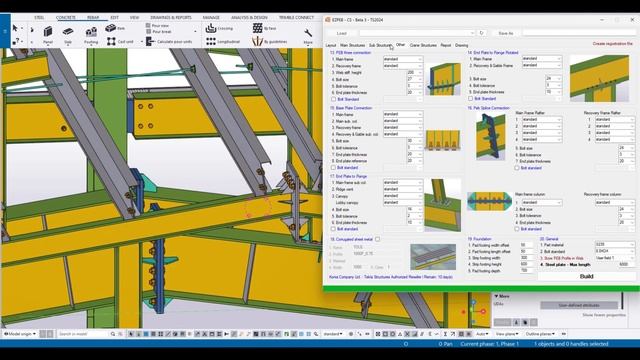The image size is (640, 360).
Task: Open Outline planes dropdown in bottom toolbar
Action: point(540,334)
